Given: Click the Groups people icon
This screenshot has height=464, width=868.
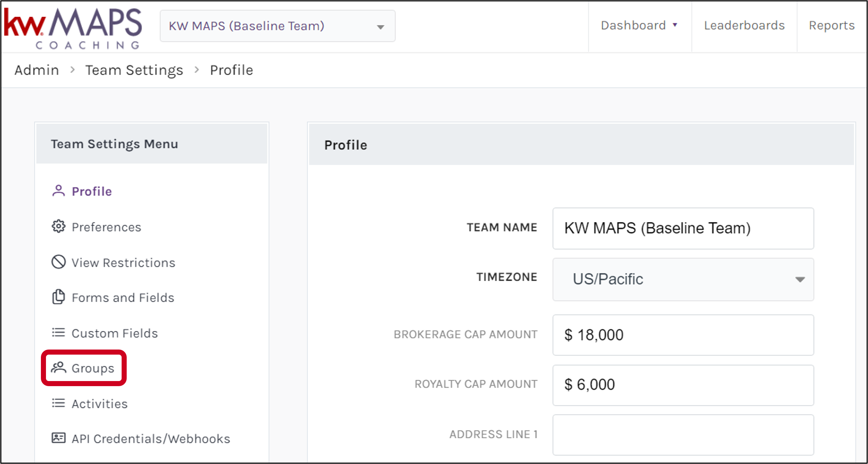Looking at the screenshot, I should point(58,368).
